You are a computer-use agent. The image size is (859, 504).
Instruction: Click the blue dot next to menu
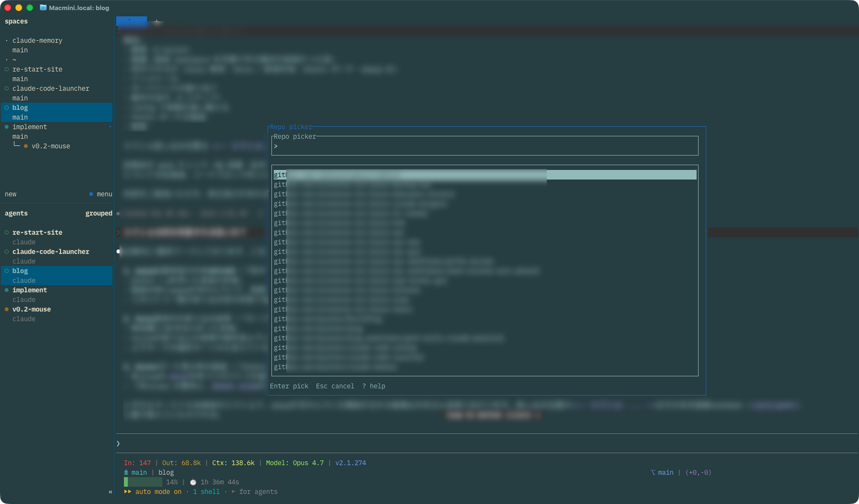click(x=91, y=194)
